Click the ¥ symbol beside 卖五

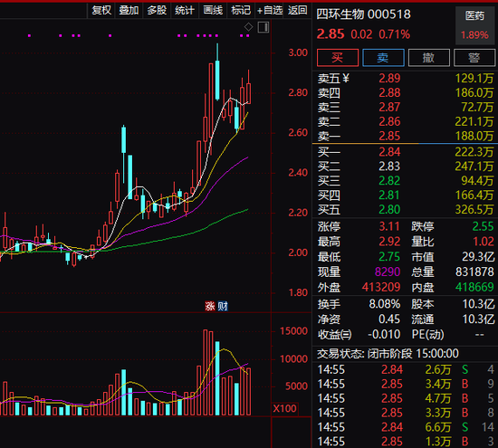pos(346,78)
